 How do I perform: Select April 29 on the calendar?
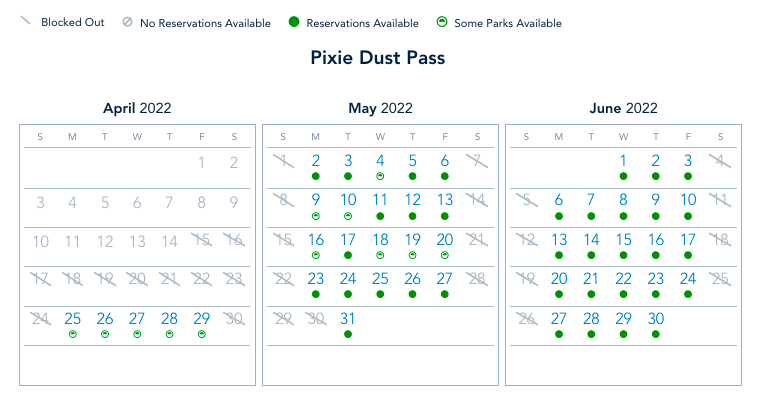point(201,319)
